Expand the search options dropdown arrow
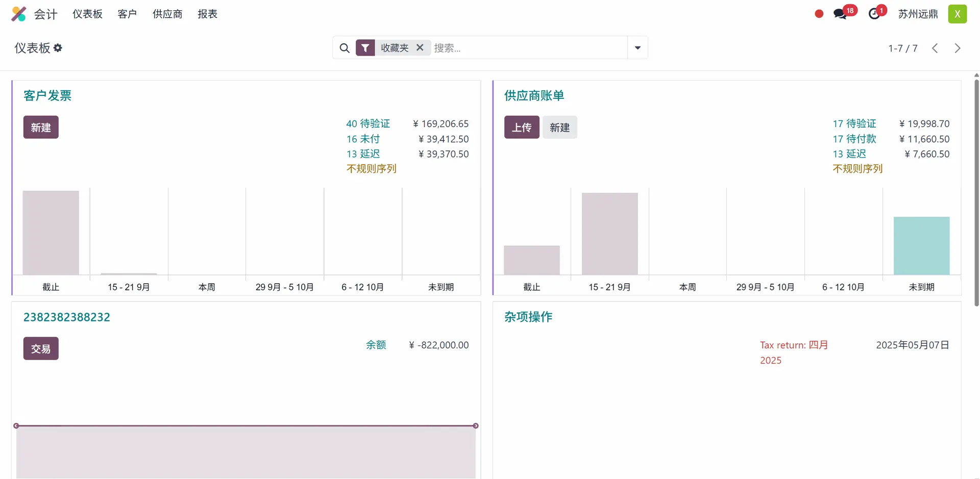Viewport: 980px width, 479px height. tap(638, 48)
